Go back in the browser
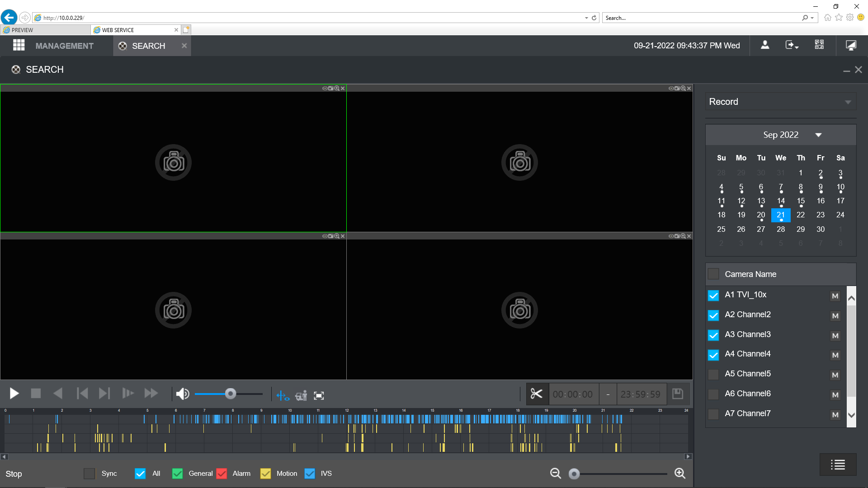The height and width of the screenshot is (488, 868). tap(9, 18)
